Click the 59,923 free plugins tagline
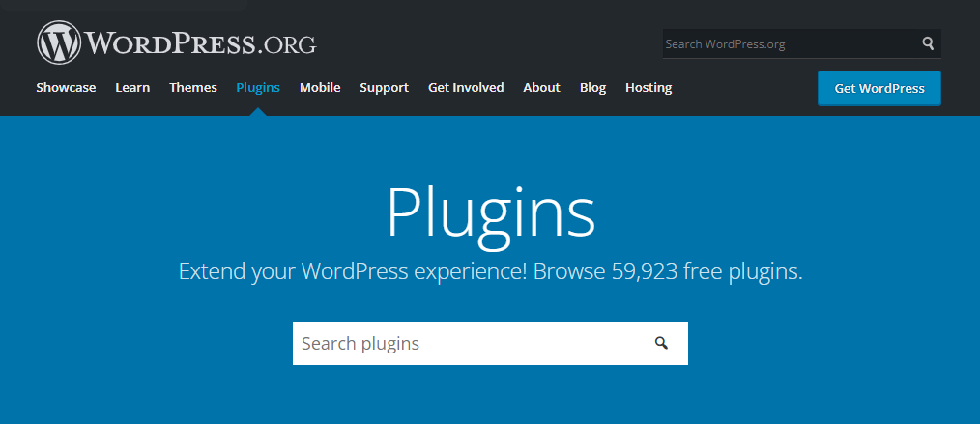This screenshot has height=424, width=980. point(490,271)
